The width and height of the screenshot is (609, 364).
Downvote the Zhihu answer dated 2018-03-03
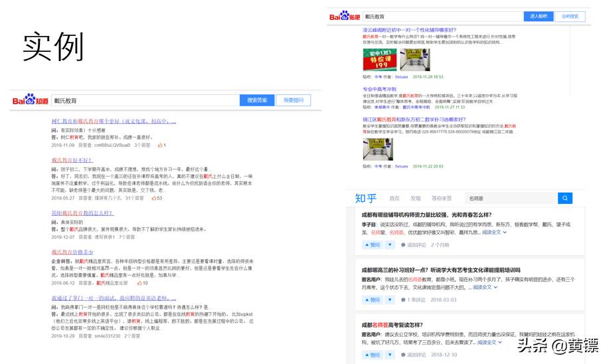coord(390,300)
